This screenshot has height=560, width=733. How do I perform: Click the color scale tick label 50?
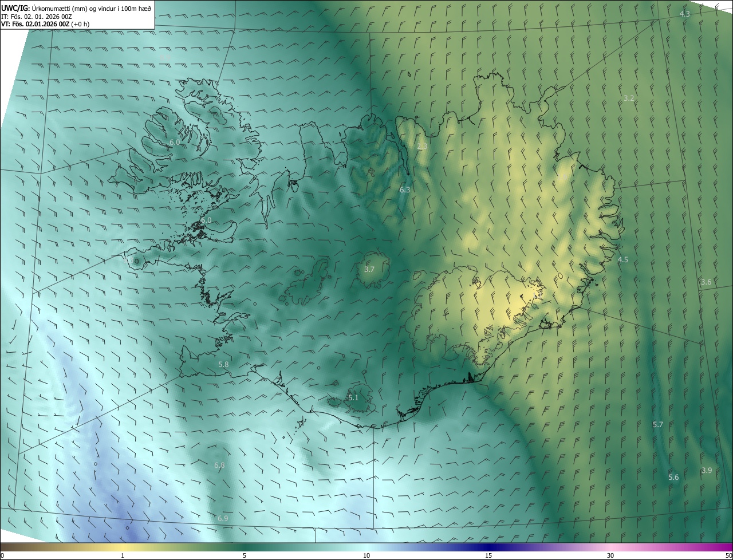728,555
